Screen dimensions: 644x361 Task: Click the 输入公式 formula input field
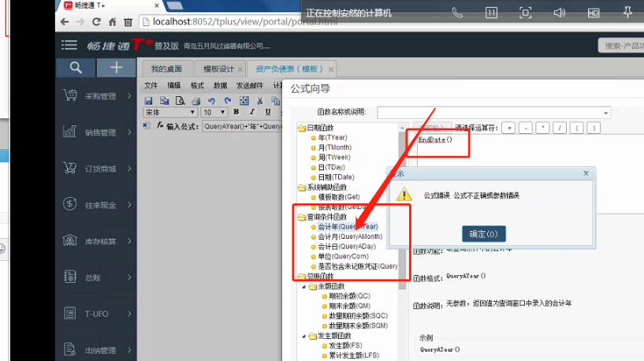[242, 126]
